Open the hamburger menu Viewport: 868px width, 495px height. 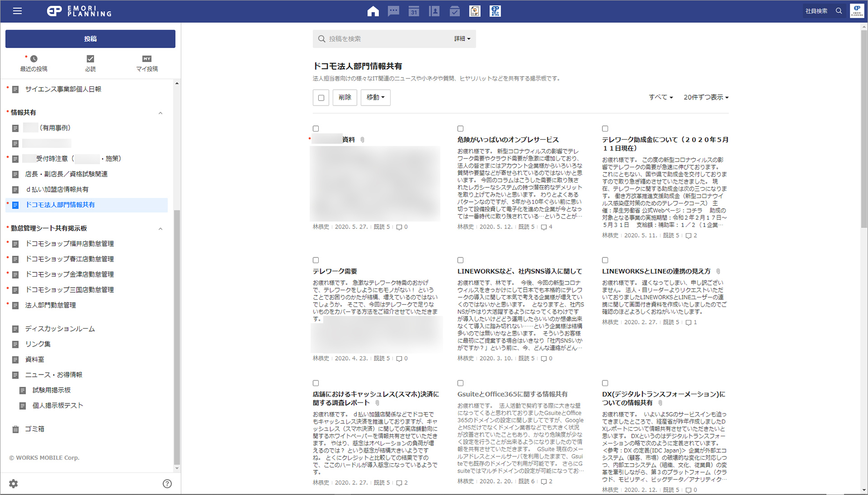click(17, 11)
